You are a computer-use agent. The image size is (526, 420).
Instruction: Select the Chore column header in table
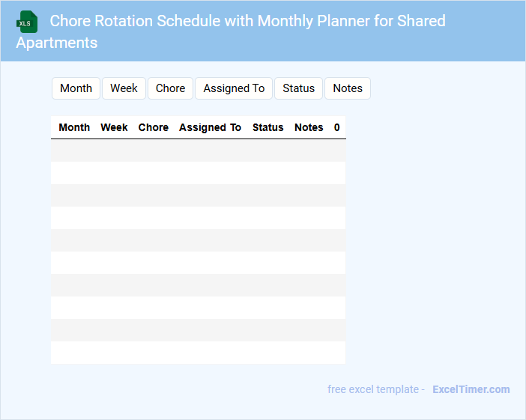click(x=154, y=127)
